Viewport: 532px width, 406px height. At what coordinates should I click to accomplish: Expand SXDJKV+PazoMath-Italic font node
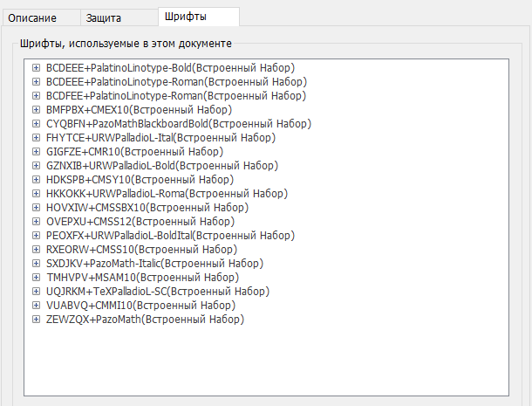pyautogui.click(x=36, y=264)
